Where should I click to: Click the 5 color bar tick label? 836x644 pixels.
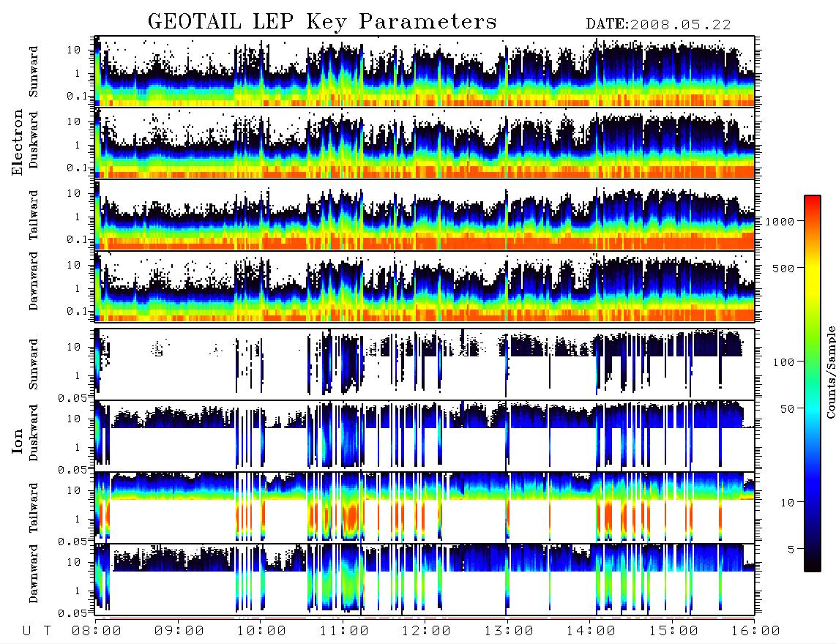pyautogui.click(x=791, y=549)
